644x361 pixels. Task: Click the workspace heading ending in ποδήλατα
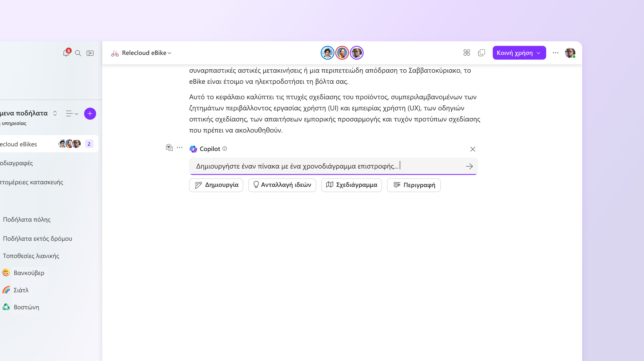click(24, 113)
